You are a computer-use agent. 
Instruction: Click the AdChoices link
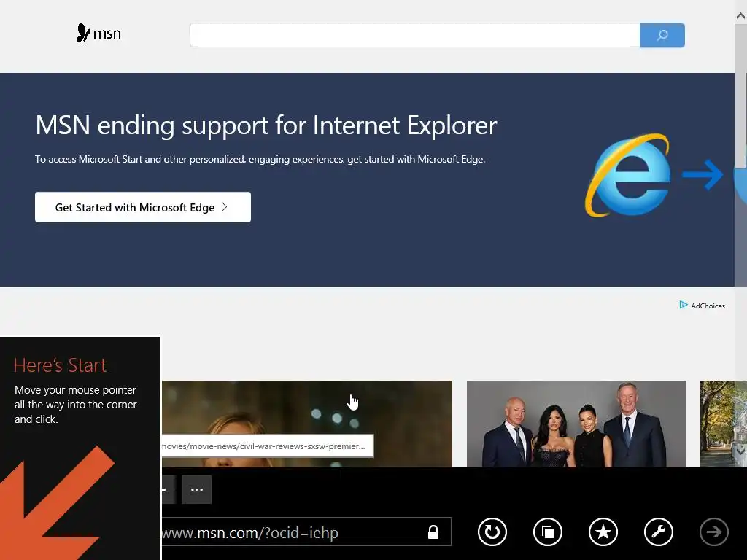coord(703,306)
